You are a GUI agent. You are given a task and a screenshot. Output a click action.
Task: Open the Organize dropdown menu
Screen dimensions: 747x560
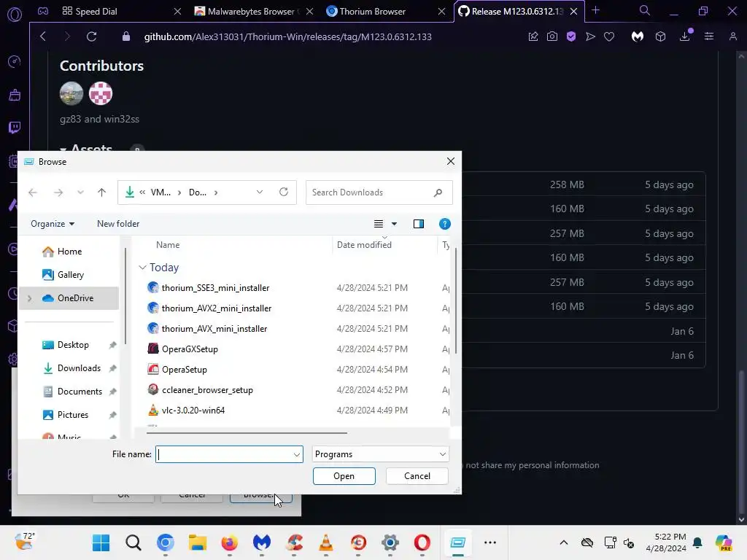[x=53, y=224]
